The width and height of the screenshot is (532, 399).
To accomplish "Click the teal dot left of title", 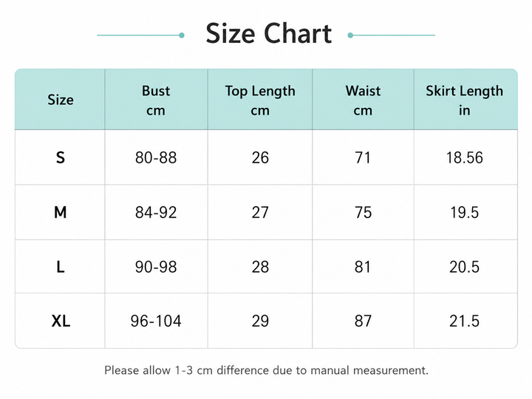I will (x=182, y=35).
